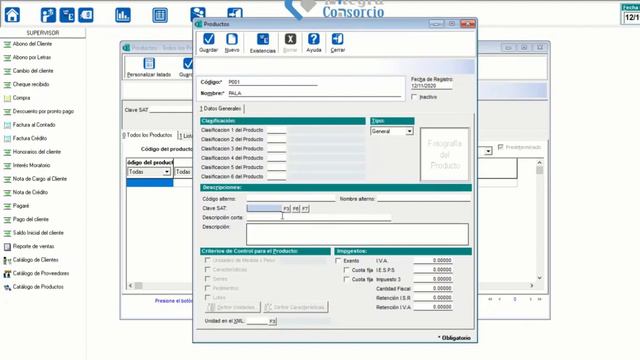The height and width of the screenshot is (360, 640).
Task: Click the Descripción corta field
Action: click(318, 218)
